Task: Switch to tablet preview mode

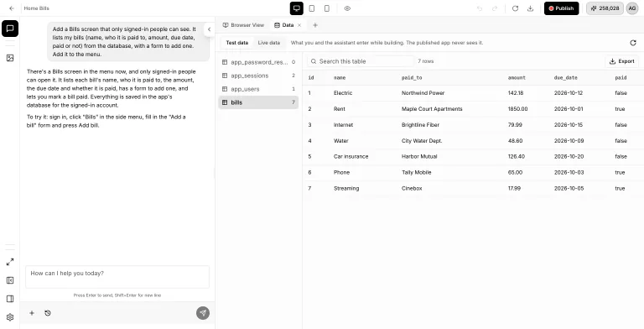Action: point(312,8)
